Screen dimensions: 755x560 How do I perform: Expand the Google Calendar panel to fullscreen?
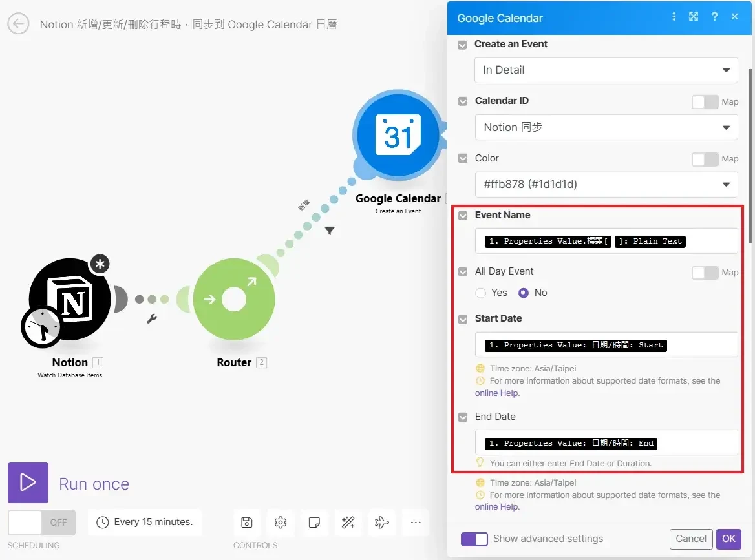(694, 17)
